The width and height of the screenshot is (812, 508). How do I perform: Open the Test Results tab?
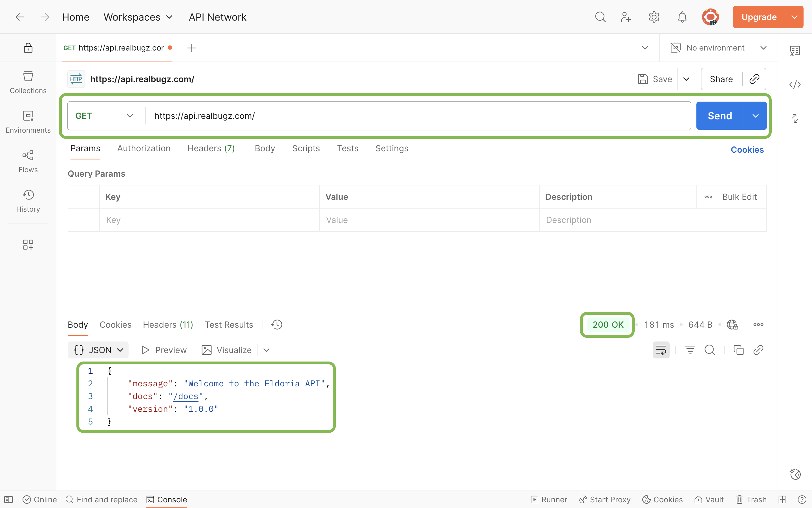[x=229, y=325]
